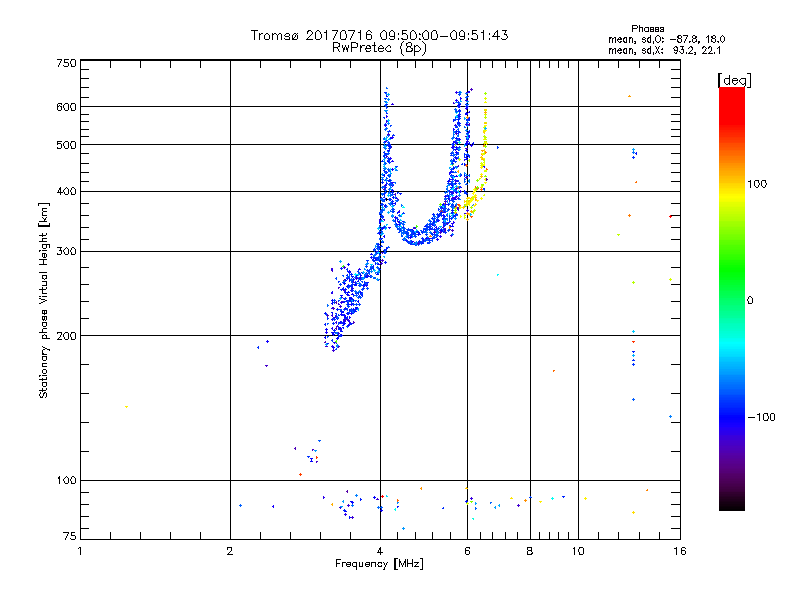Click the 'Frequency [MHz]' x-axis label
Screen dimensions: 800x600
coord(379,564)
